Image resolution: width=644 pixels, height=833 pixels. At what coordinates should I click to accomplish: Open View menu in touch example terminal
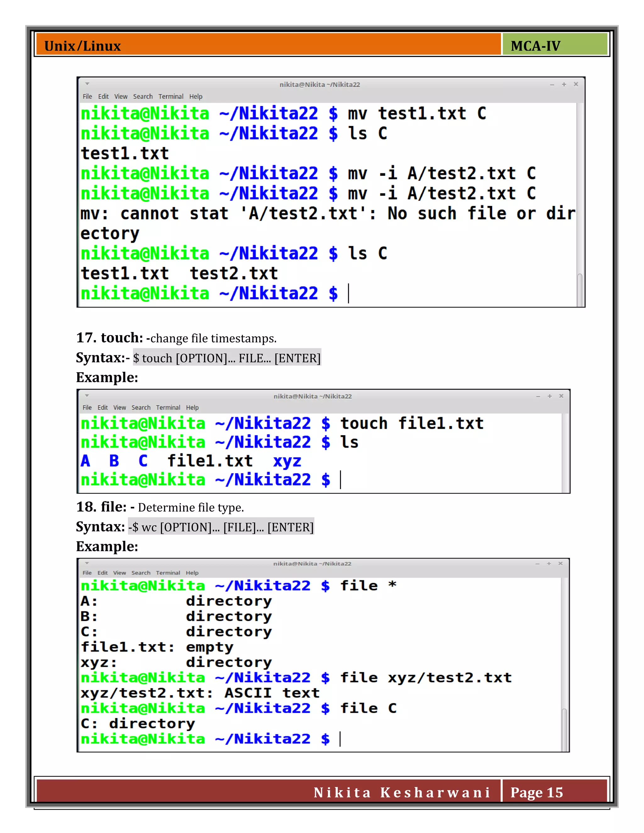tap(120, 407)
